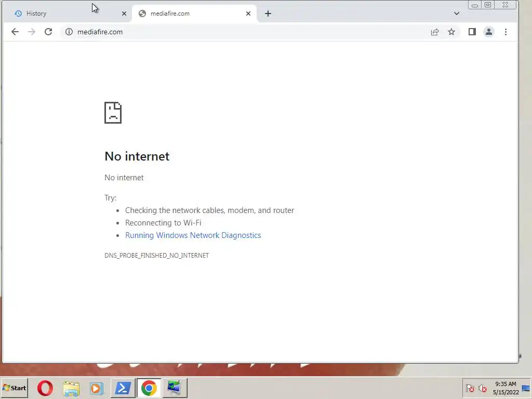Launch Opera from the taskbar
The width and height of the screenshot is (532, 399).
(x=45, y=388)
